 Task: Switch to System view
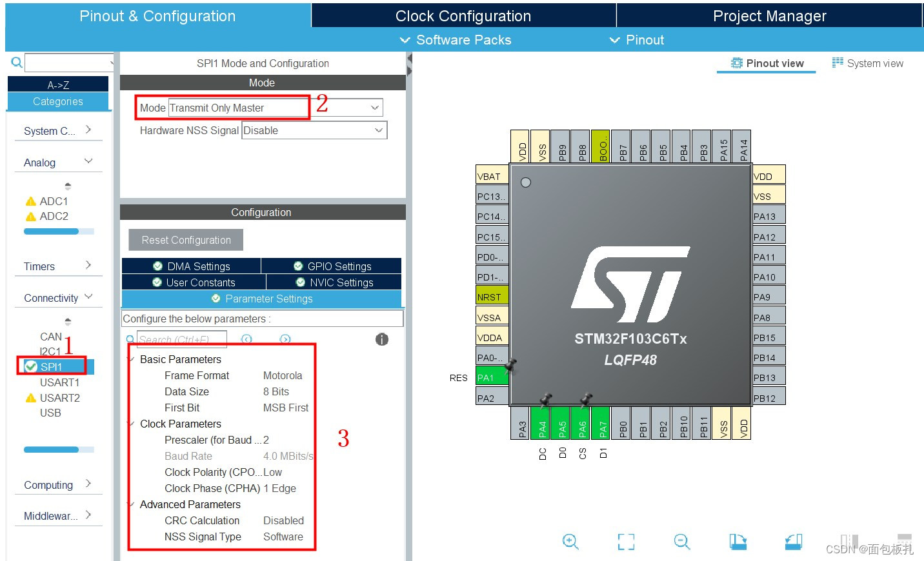pos(867,63)
